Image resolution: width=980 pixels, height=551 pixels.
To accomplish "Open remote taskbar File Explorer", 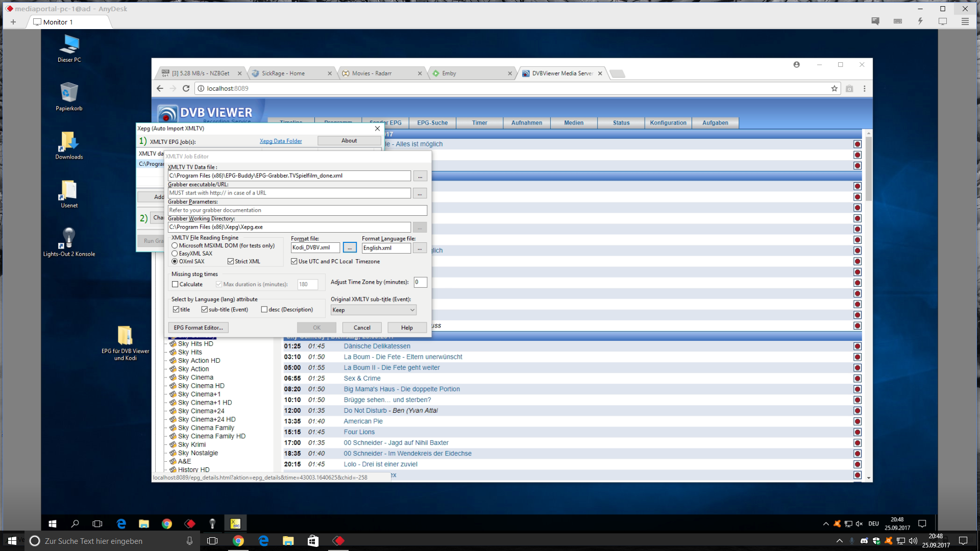I will [x=144, y=523].
